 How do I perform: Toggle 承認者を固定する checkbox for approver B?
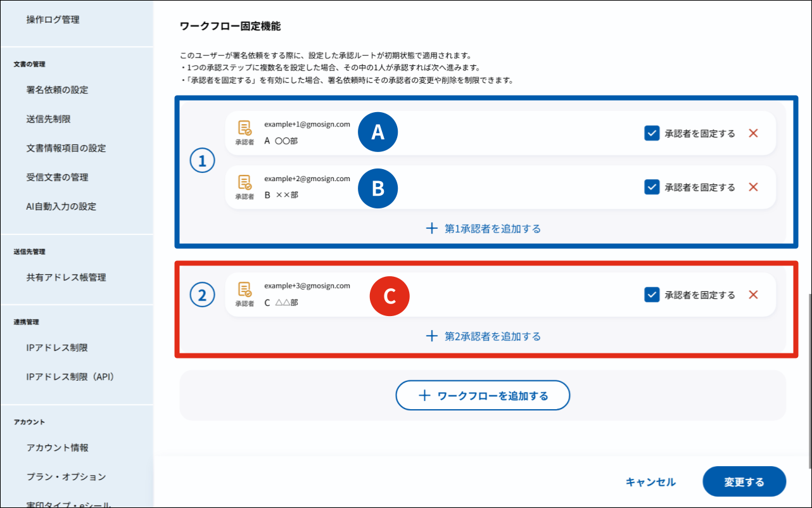click(x=652, y=187)
